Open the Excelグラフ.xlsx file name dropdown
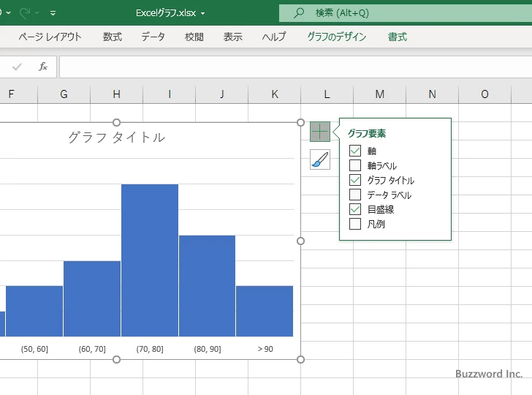This screenshot has width=532, height=395. 203,13
